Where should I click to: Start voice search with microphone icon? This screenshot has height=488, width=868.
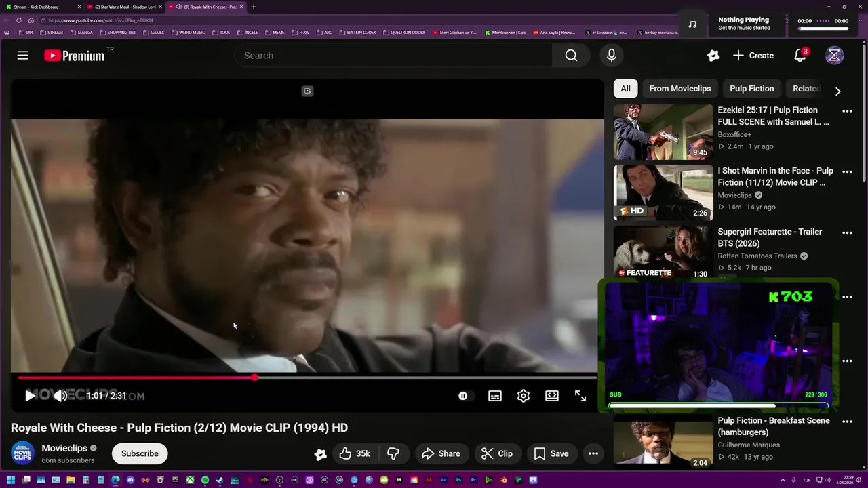(611, 56)
